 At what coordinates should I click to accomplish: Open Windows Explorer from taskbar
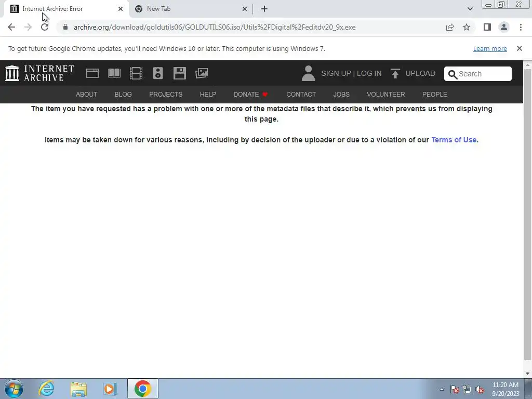(x=78, y=389)
